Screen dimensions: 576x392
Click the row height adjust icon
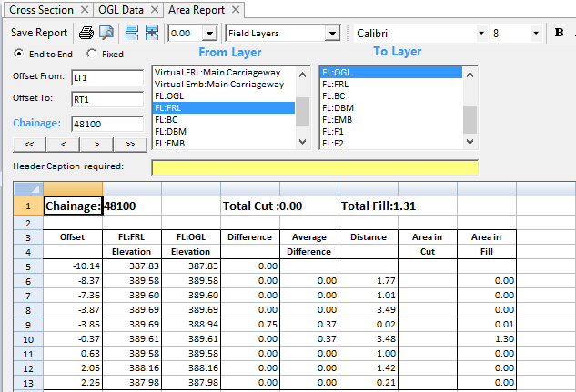point(132,33)
